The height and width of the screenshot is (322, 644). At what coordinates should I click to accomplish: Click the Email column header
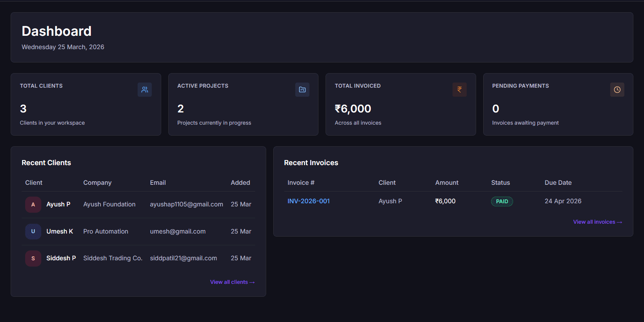tap(158, 182)
